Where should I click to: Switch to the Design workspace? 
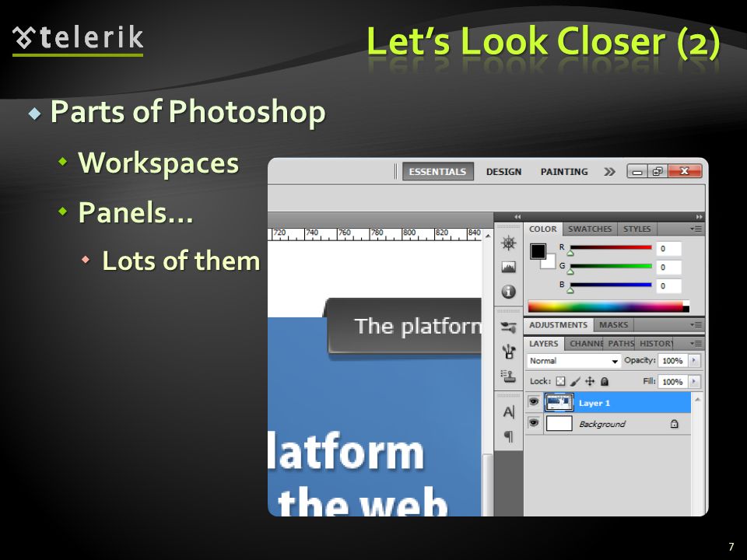(x=503, y=172)
